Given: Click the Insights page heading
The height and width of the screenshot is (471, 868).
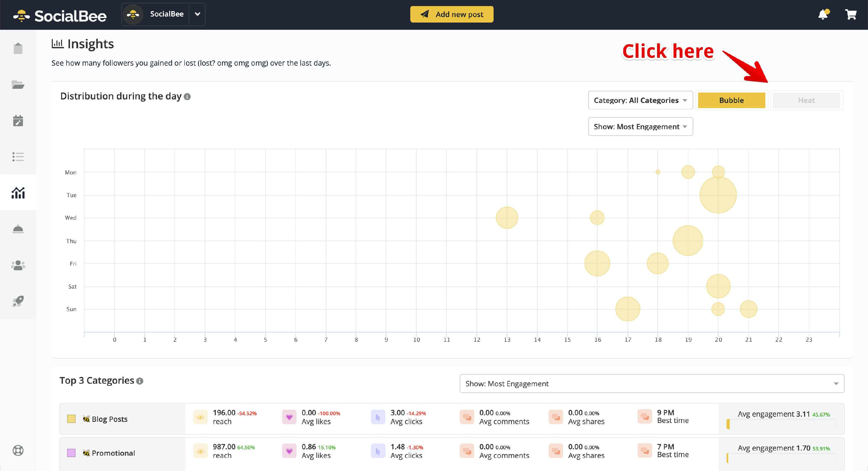Looking at the screenshot, I should [x=91, y=44].
